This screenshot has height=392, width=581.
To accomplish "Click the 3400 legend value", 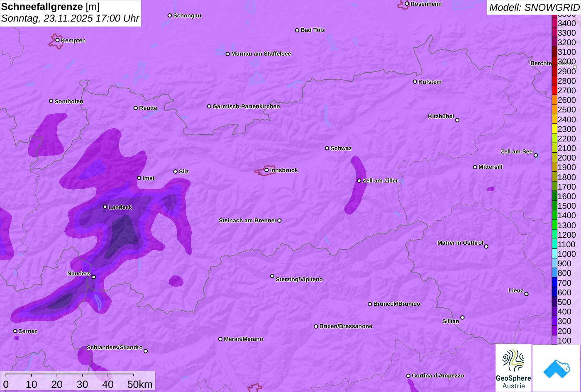I will pos(567,23).
